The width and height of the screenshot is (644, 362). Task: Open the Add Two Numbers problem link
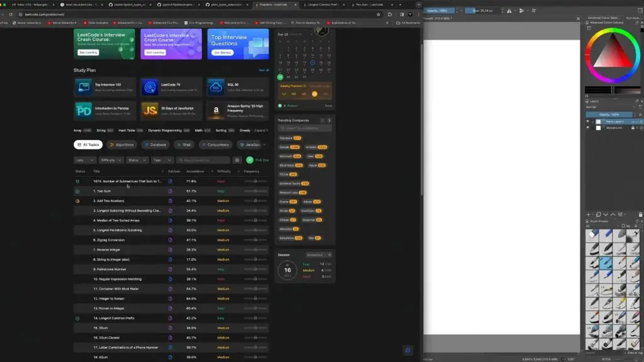[109, 201]
